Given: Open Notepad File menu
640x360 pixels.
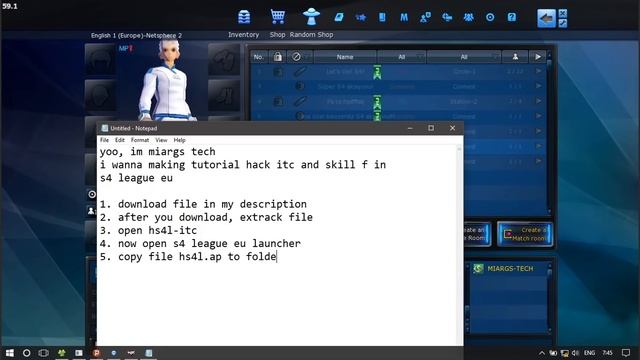Looking at the screenshot, I should coord(104,140).
